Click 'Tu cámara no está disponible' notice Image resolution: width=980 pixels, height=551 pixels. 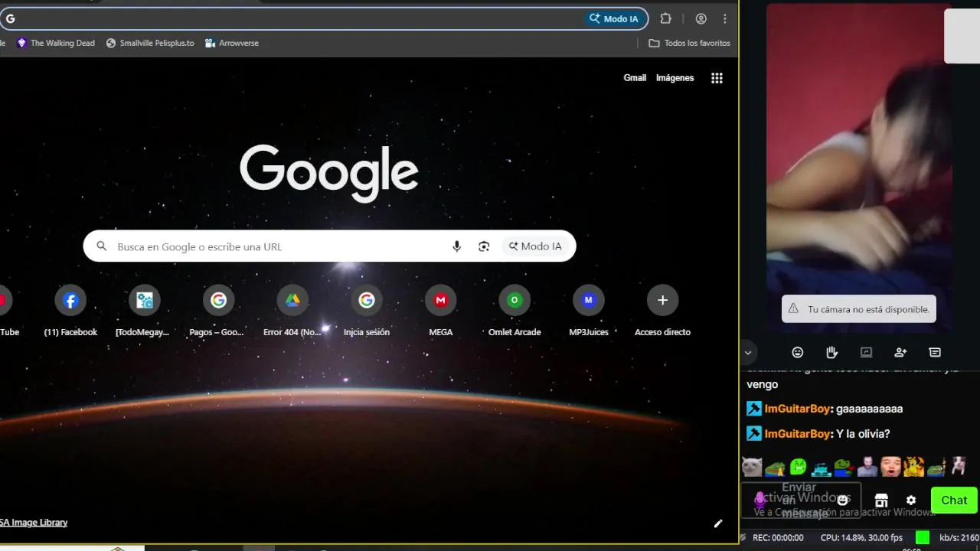(x=859, y=309)
